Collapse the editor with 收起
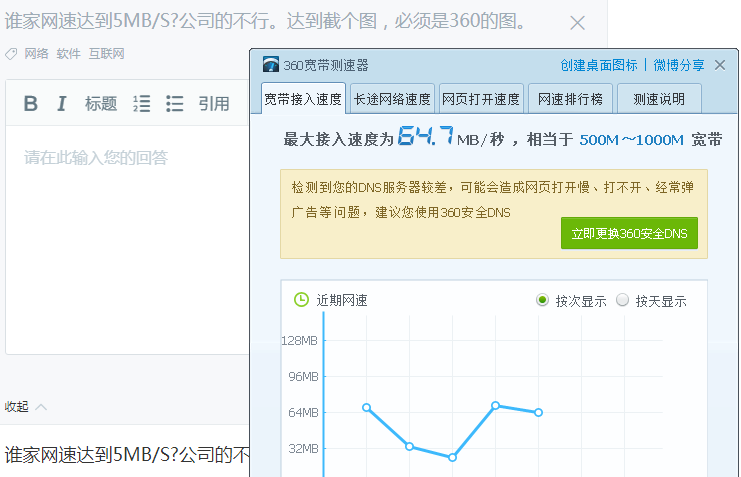This screenshot has width=741, height=477. tap(26, 407)
